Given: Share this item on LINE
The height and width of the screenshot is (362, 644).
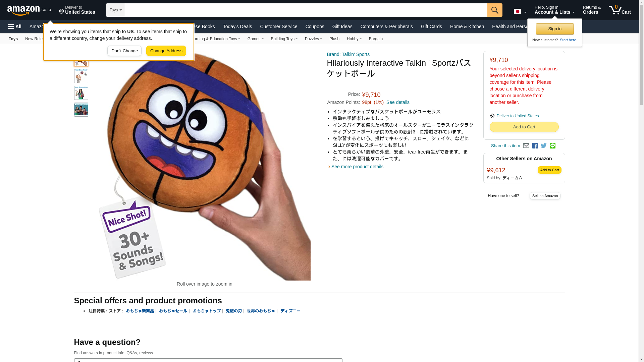Looking at the screenshot, I should (x=552, y=146).
